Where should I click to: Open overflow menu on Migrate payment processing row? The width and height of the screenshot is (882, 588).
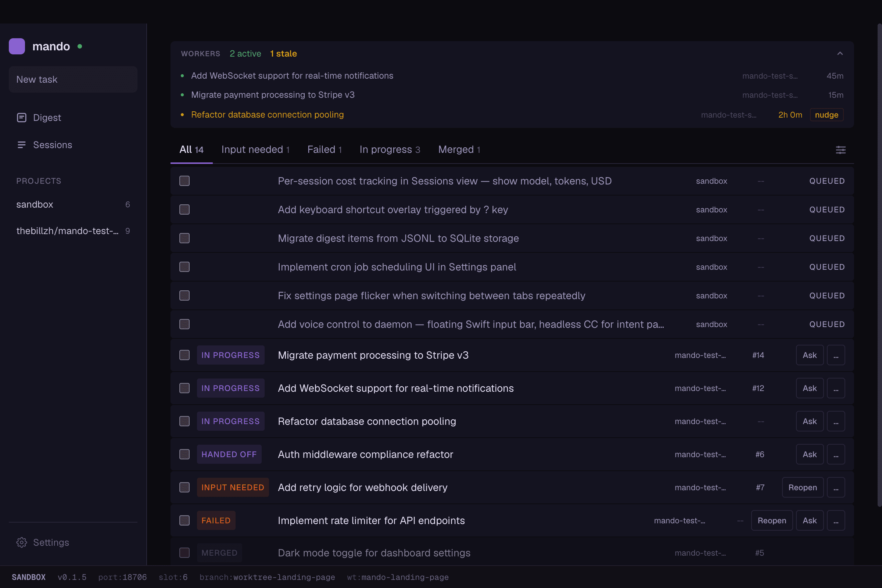[x=836, y=355]
